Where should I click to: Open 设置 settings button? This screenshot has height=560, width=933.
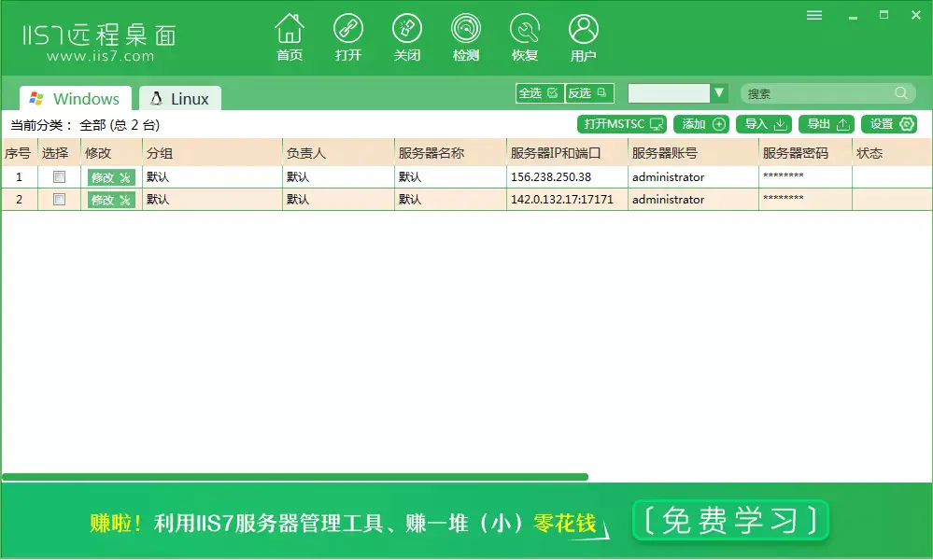pos(889,124)
